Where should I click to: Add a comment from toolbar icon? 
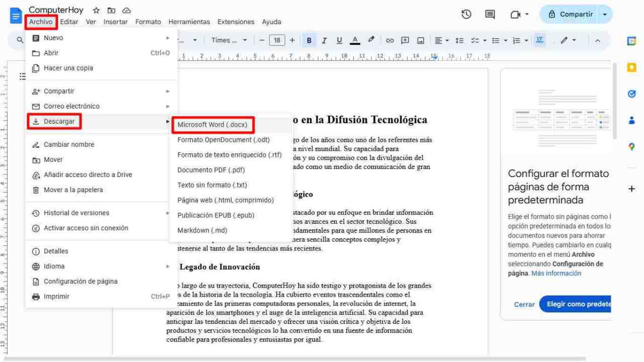[405, 40]
